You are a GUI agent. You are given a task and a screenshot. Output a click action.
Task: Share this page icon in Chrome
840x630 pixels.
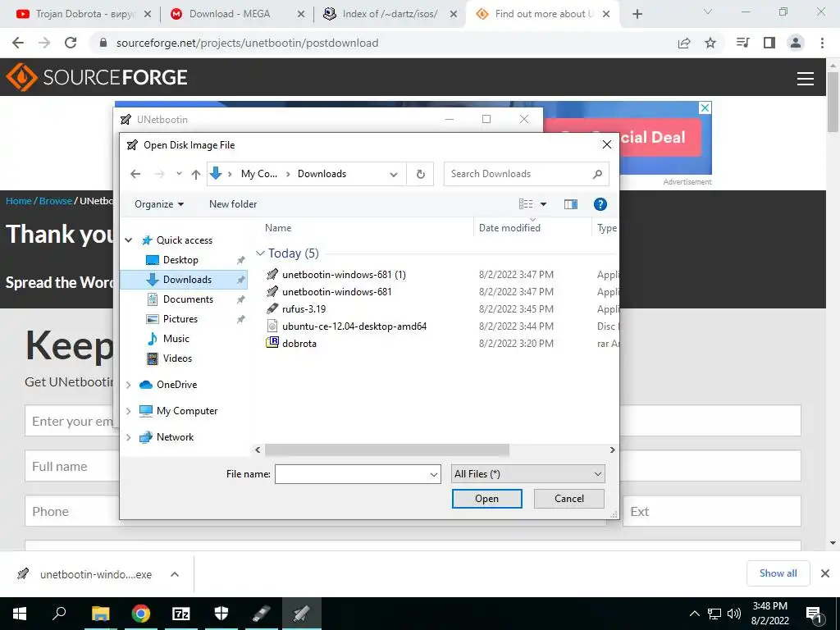[x=684, y=43]
